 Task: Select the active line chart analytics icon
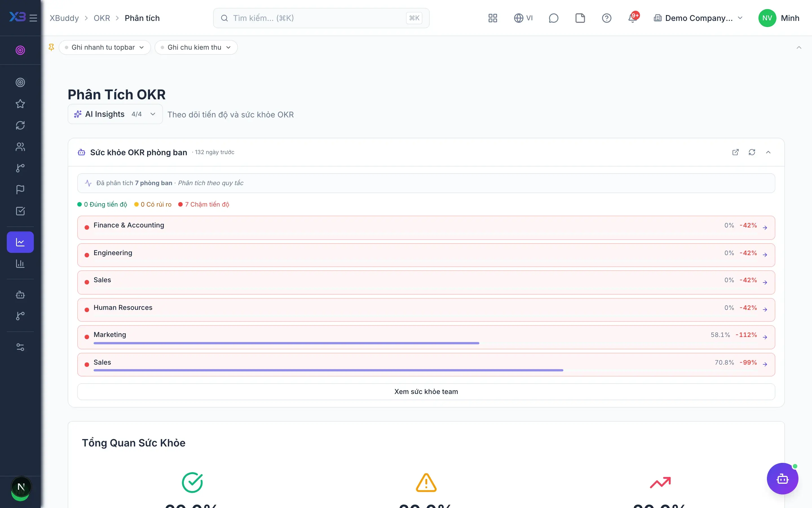point(20,242)
